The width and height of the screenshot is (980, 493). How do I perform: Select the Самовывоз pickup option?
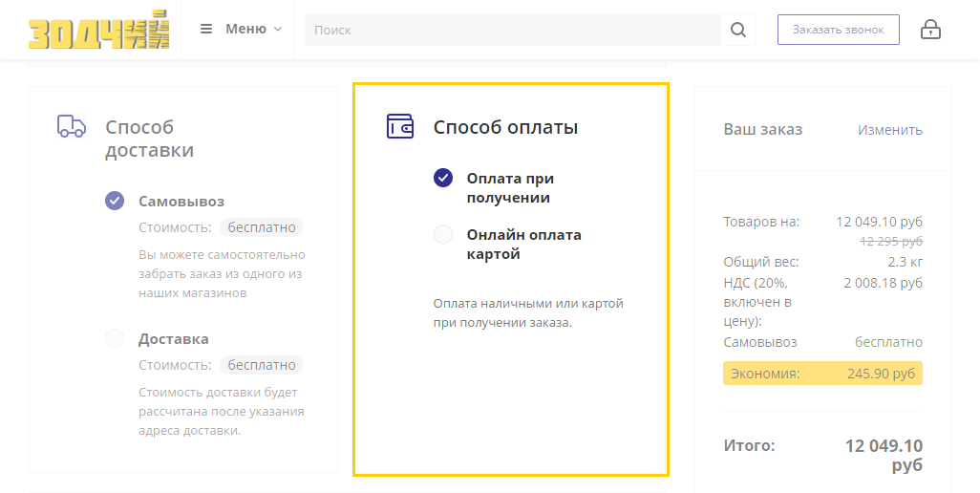pyautogui.click(x=115, y=201)
